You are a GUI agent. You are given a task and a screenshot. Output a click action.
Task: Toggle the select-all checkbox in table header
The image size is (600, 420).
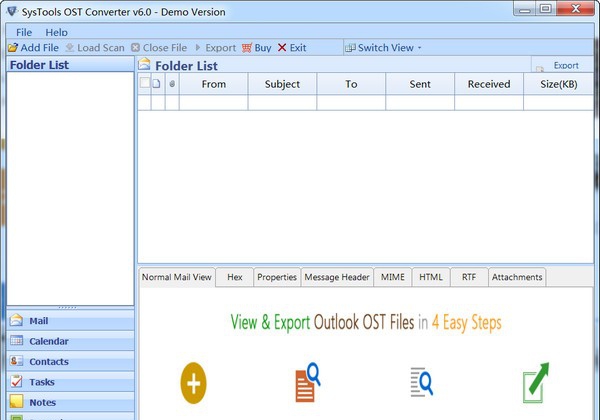pyautogui.click(x=145, y=83)
